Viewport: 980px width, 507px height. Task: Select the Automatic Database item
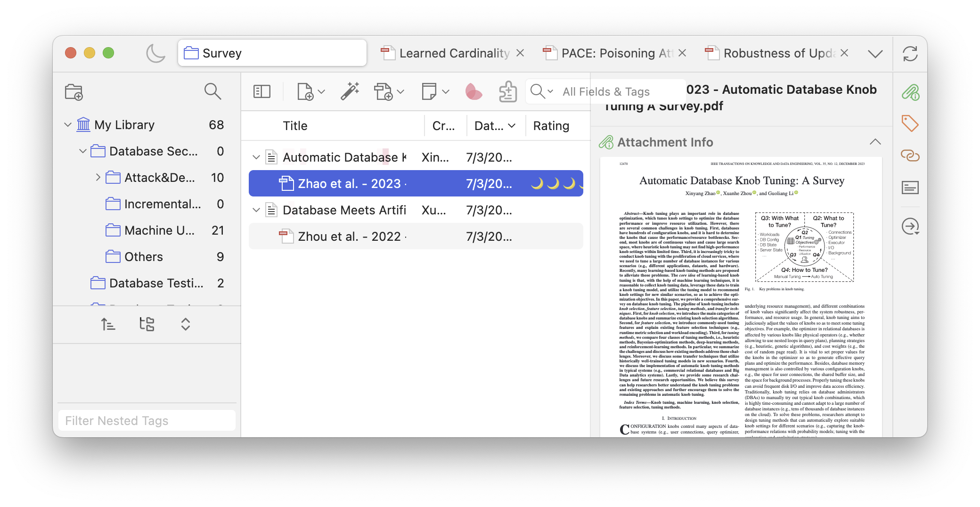click(x=416, y=157)
